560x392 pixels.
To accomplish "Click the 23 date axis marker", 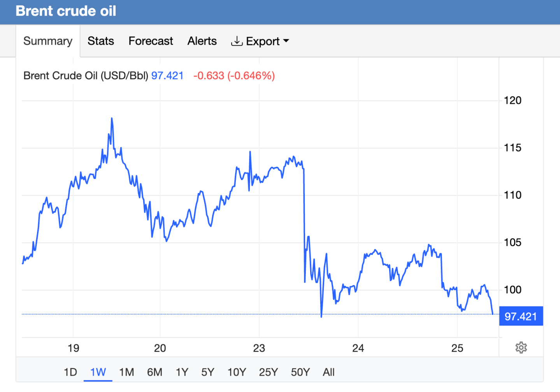I will pyautogui.click(x=259, y=348).
